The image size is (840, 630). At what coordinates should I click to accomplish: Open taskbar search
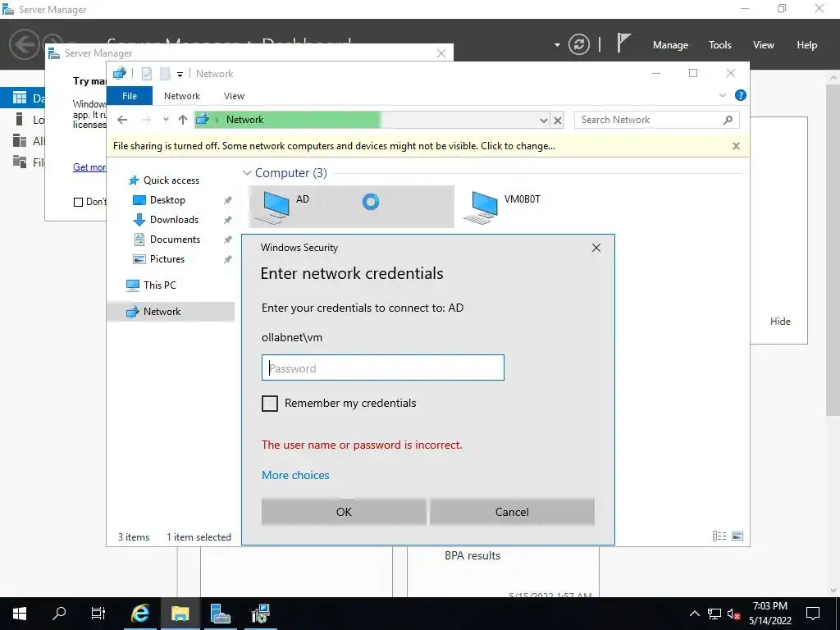click(59, 614)
